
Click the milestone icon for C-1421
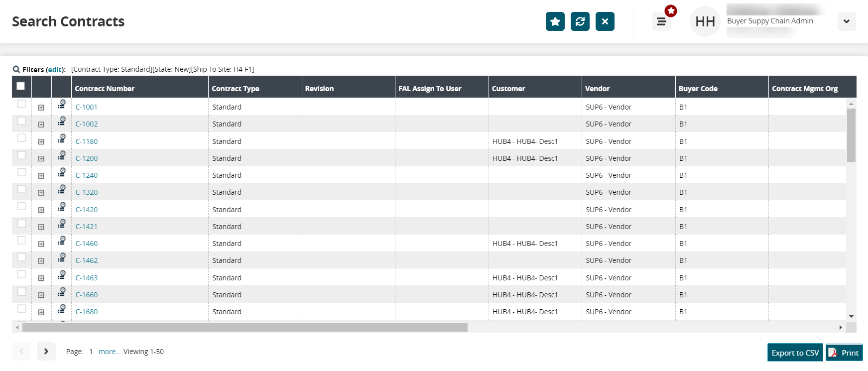[x=62, y=224]
